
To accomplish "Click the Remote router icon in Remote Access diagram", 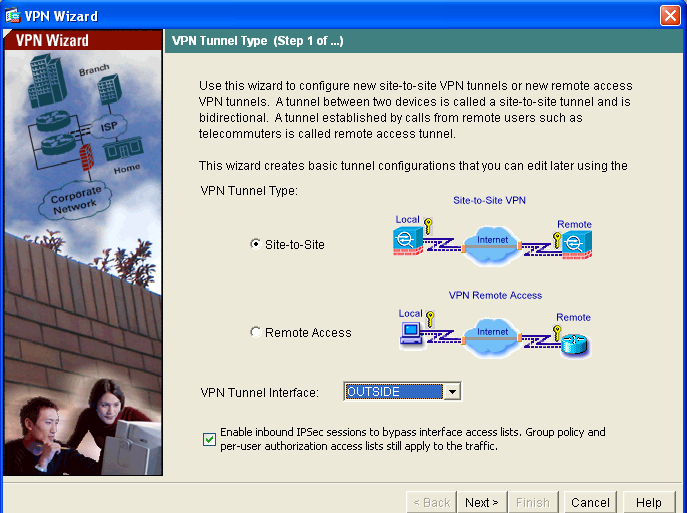I will 575,343.
